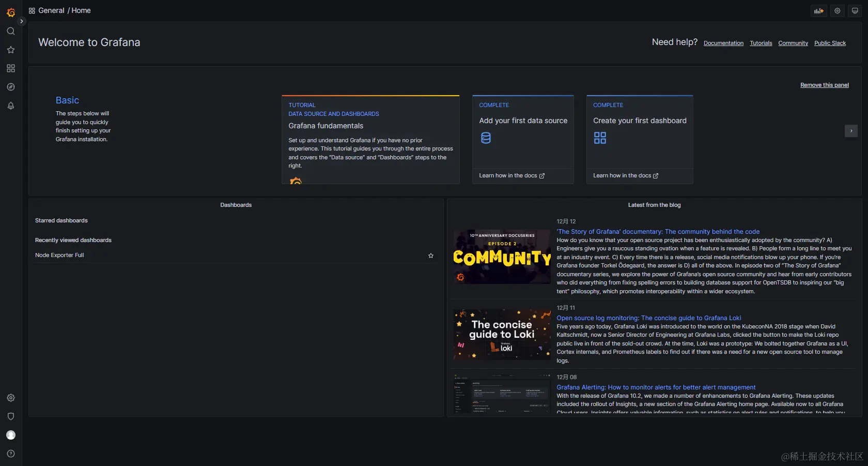868x466 pixels.
Task: Click the Community episode 2 thumbnail
Action: (x=502, y=257)
